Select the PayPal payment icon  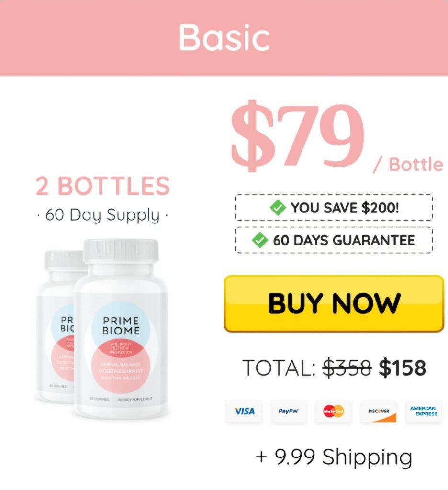(288, 411)
